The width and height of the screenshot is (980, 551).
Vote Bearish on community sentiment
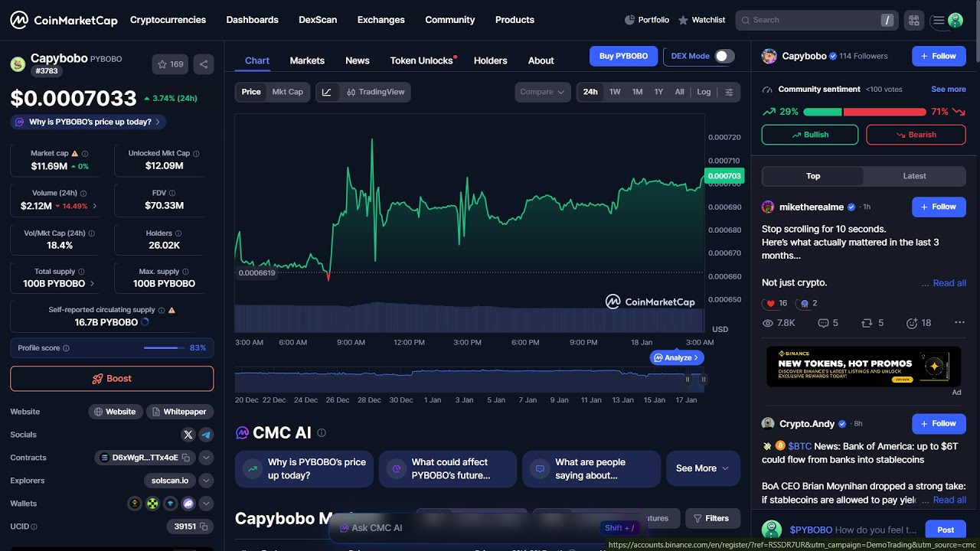pos(916,135)
